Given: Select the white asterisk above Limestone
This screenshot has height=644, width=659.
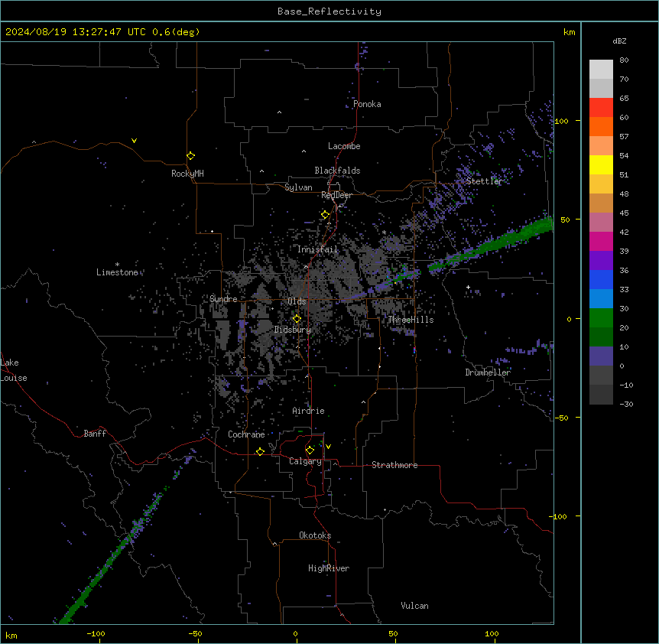Looking at the screenshot, I should tap(117, 265).
